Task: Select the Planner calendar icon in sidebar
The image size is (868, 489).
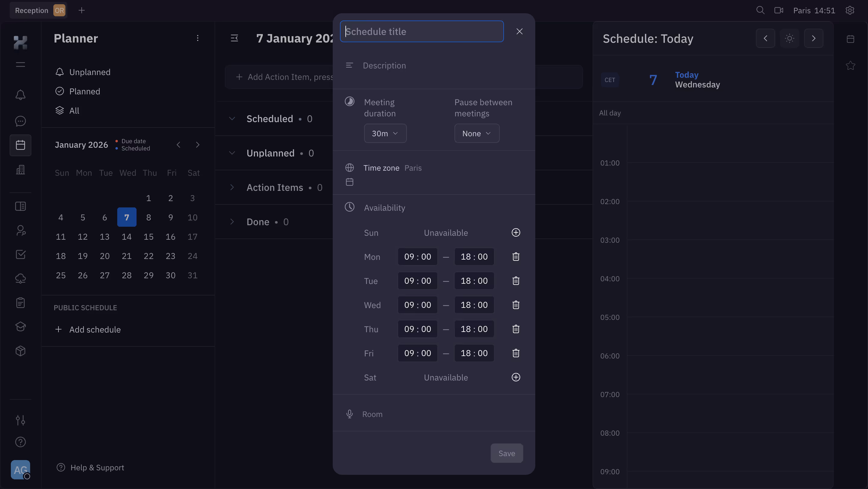Action: click(x=20, y=145)
